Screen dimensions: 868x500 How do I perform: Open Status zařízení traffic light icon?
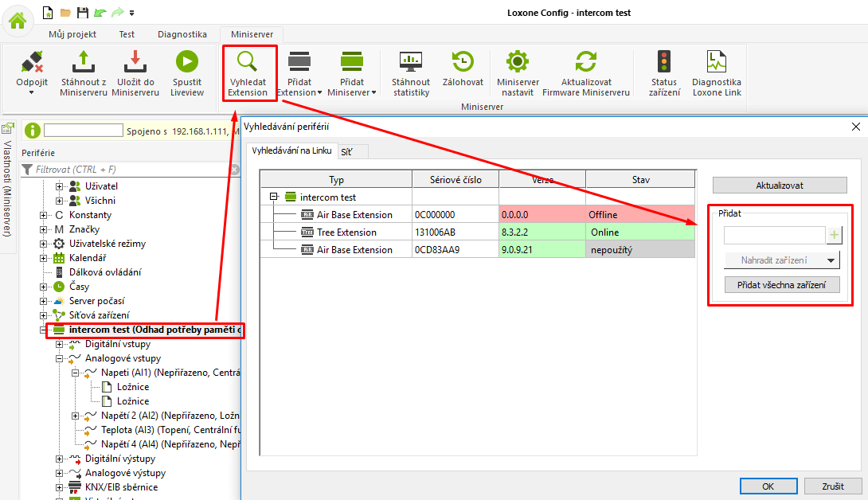[x=663, y=62]
